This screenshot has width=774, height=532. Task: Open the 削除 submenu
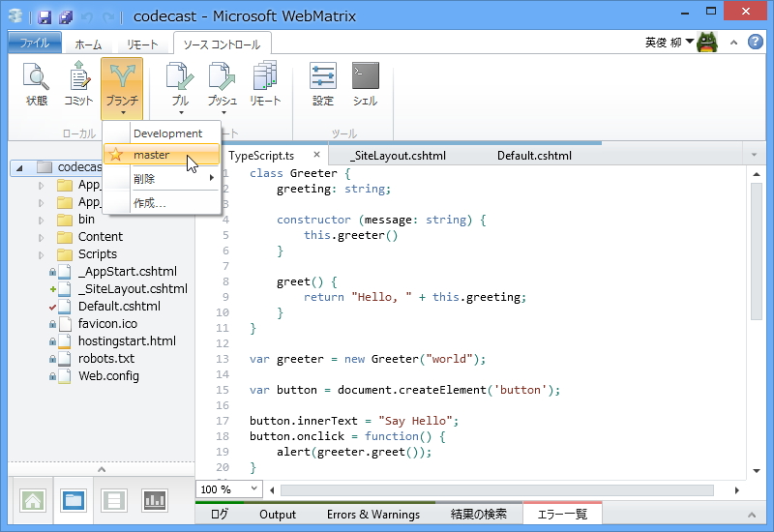[x=162, y=178]
